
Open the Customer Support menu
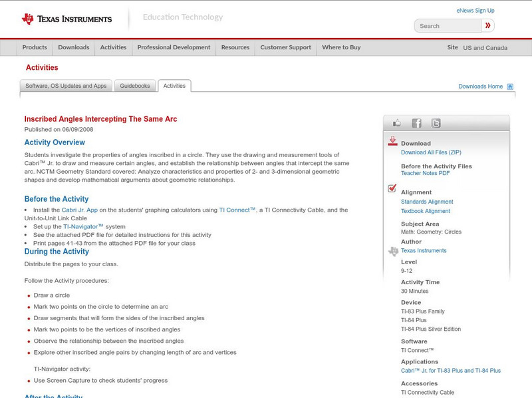(285, 47)
